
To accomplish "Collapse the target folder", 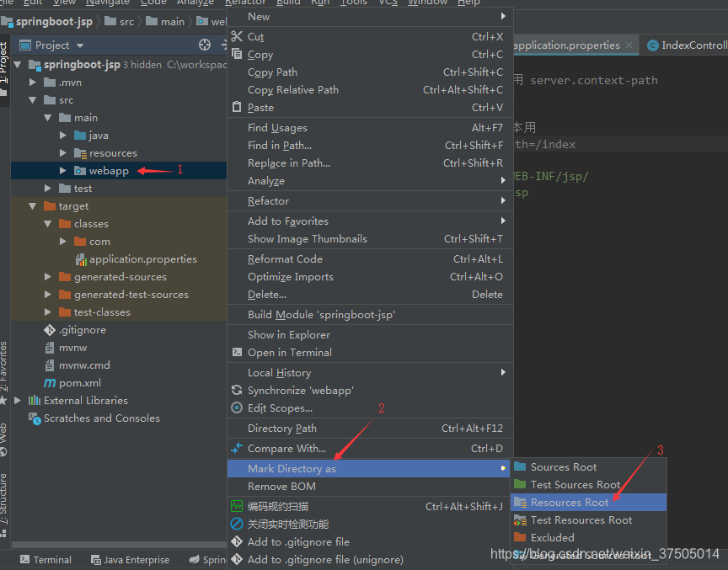I will click(x=33, y=206).
